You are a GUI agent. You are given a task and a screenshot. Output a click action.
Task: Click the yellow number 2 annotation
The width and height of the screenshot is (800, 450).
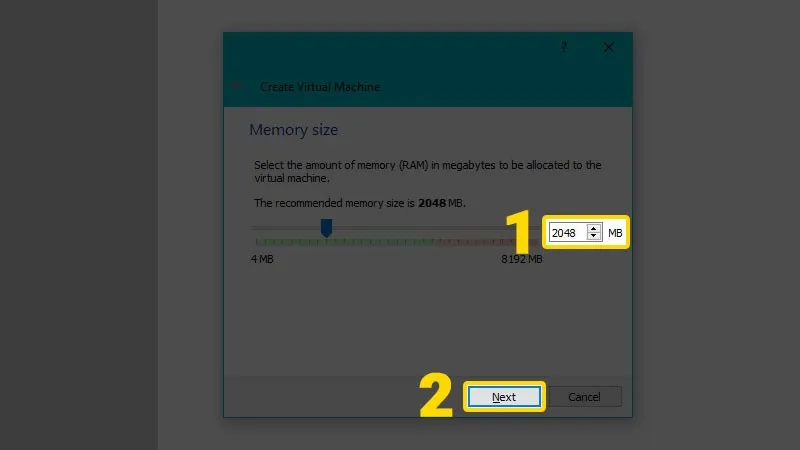[436, 397]
